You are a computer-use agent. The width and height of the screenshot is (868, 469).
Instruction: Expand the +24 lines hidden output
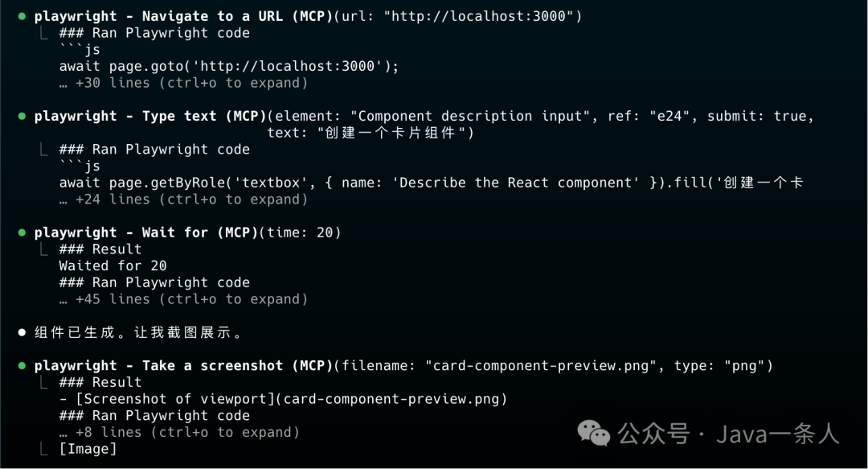[x=183, y=200]
